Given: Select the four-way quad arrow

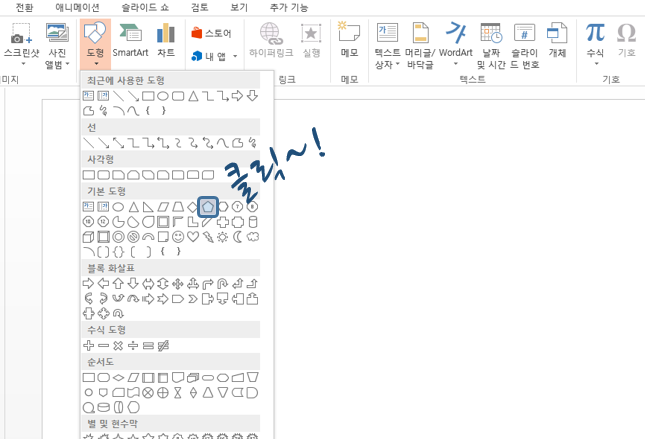Looking at the screenshot, I should point(178,283).
